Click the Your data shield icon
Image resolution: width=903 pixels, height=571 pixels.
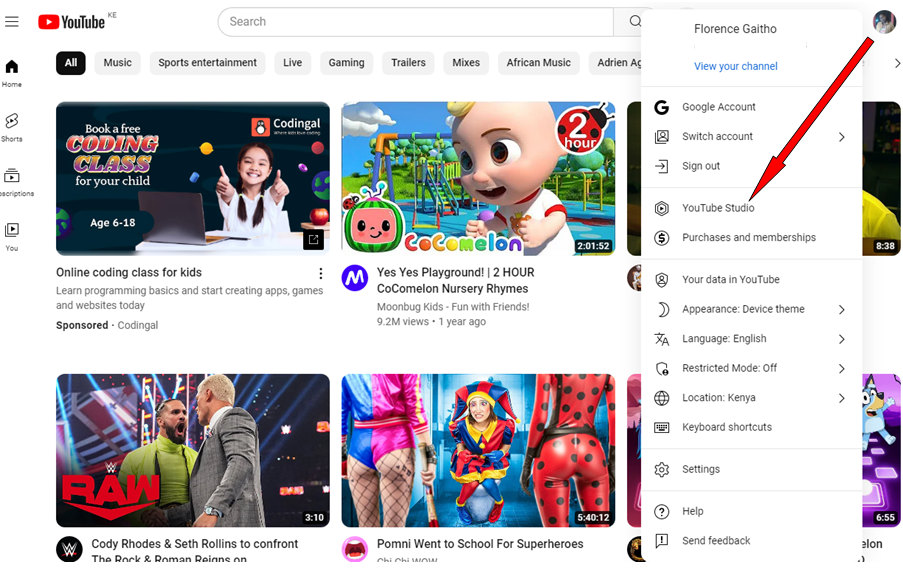[x=662, y=280]
